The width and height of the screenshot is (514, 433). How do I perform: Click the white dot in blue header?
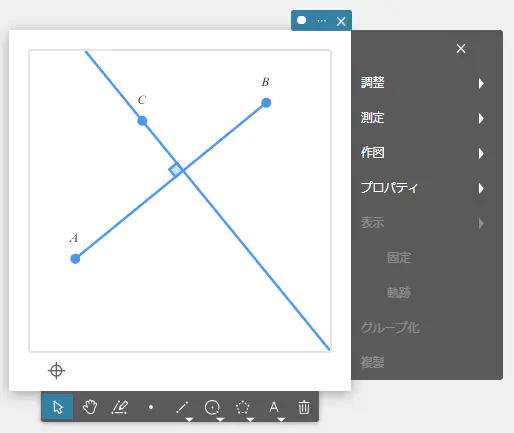[x=301, y=20]
